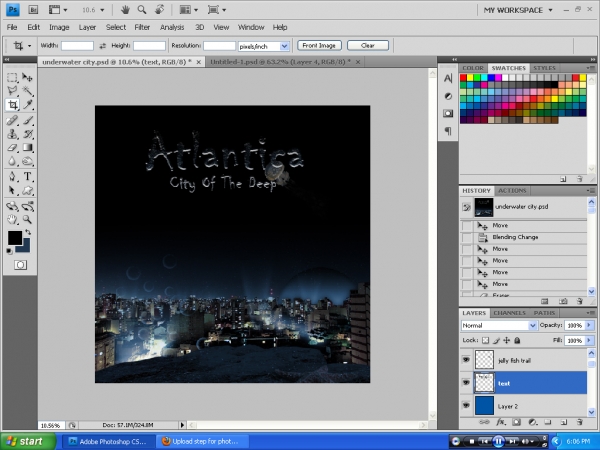Viewport: 600px width, 450px height.
Task: Select the Eraser tool
Action: pyautogui.click(x=12, y=147)
